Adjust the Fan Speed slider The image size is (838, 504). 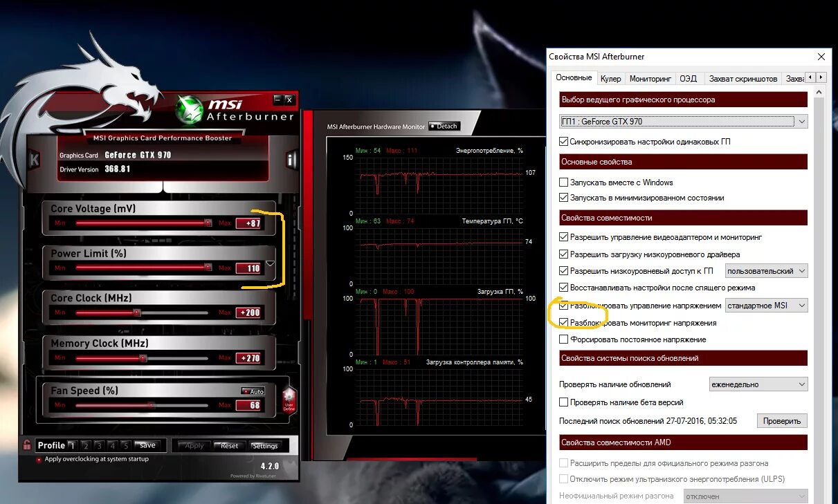[142, 405]
